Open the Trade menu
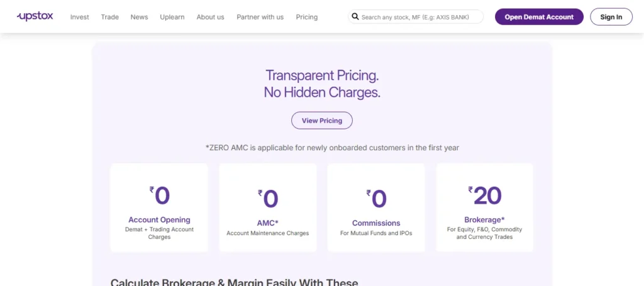 click(109, 17)
